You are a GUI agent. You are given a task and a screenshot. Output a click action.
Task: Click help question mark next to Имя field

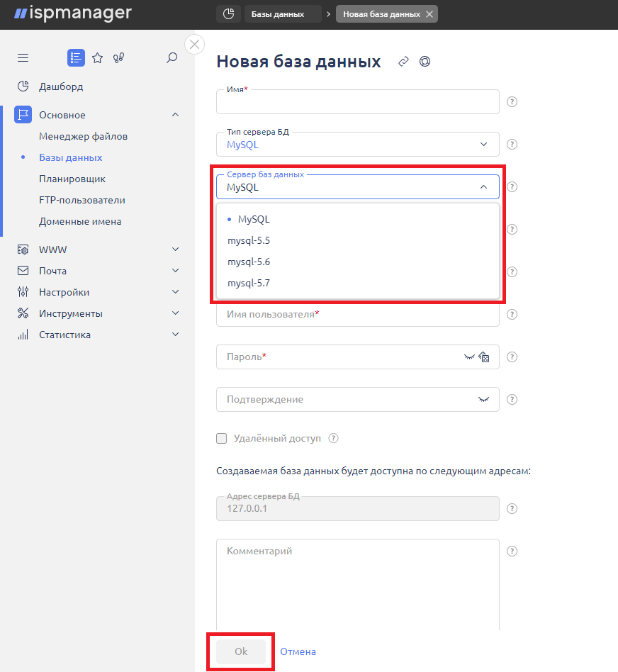(512, 102)
